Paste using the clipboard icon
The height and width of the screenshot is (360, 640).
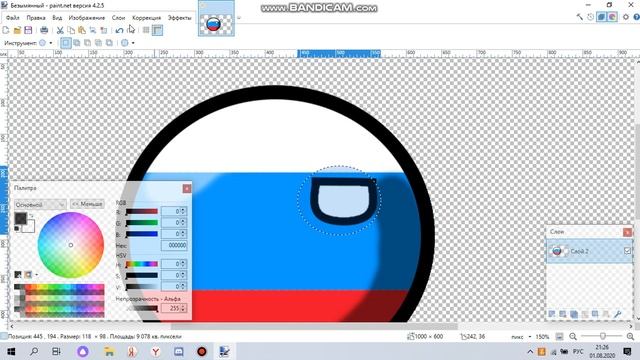click(x=82, y=30)
